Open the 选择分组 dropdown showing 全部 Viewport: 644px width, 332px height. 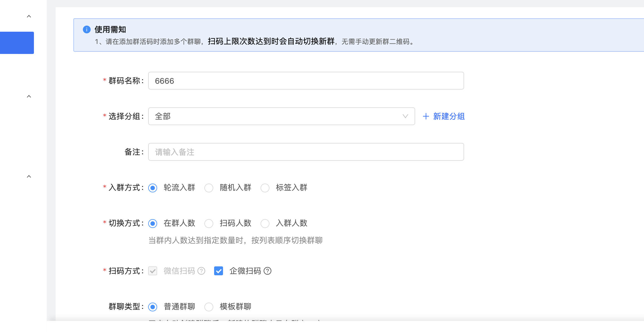click(282, 116)
